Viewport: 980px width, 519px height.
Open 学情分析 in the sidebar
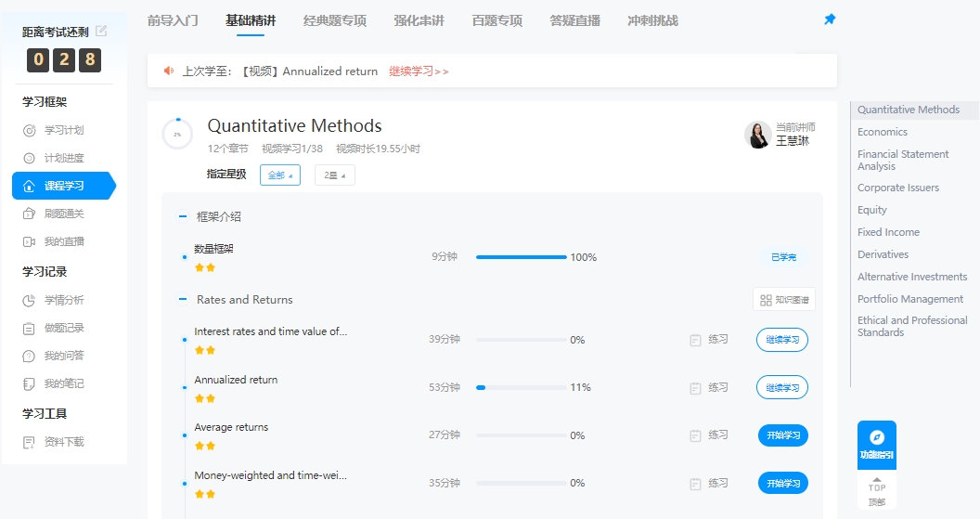pyautogui.click(x=63, y=300)
